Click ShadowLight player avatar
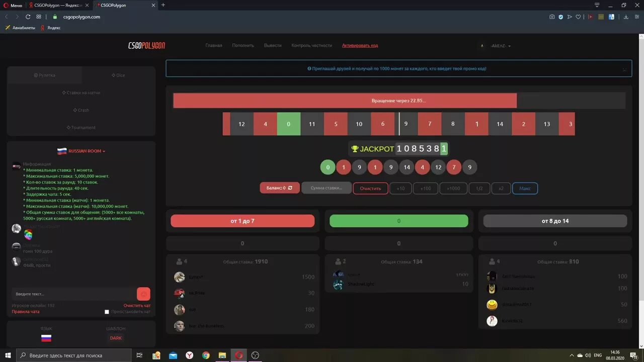Screen dimensions: 644x362 (x=338, y=284)
